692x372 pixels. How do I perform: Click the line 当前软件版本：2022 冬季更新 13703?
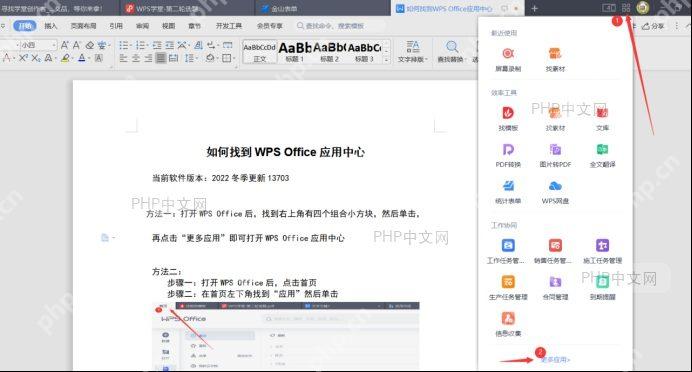pos(221,178)
